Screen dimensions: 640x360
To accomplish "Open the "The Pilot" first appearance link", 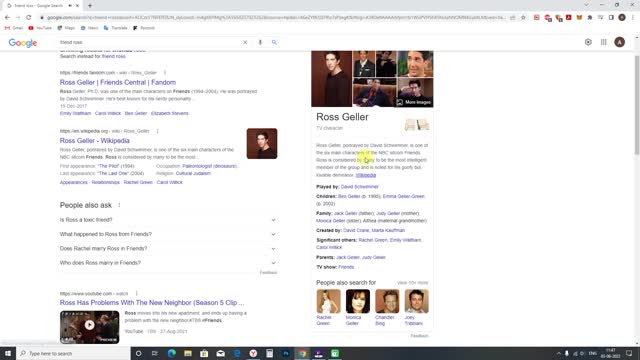I will tap(108, 166).
